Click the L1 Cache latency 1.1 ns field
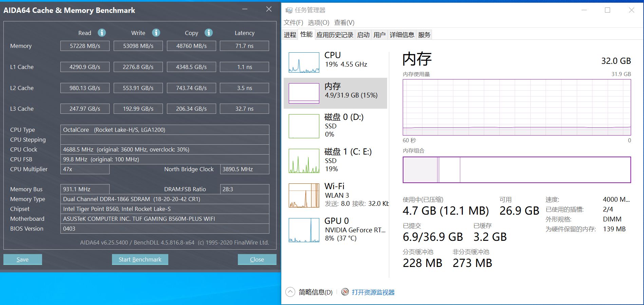The width and height of the screenshot is (644, 305). (x=245, y=67)
